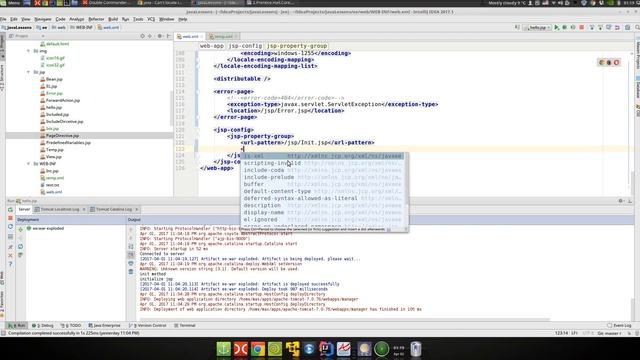Open the search everywhere magnifier icon
Viewport: 640px width, 360px height.
click(x=637, y=28)
